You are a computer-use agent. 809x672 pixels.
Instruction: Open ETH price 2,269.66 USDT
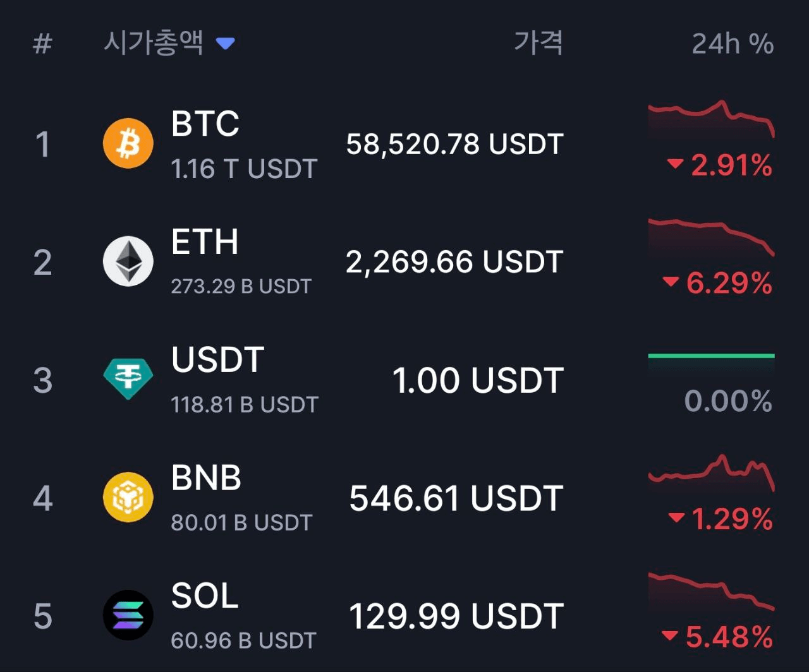coord(454,261)
